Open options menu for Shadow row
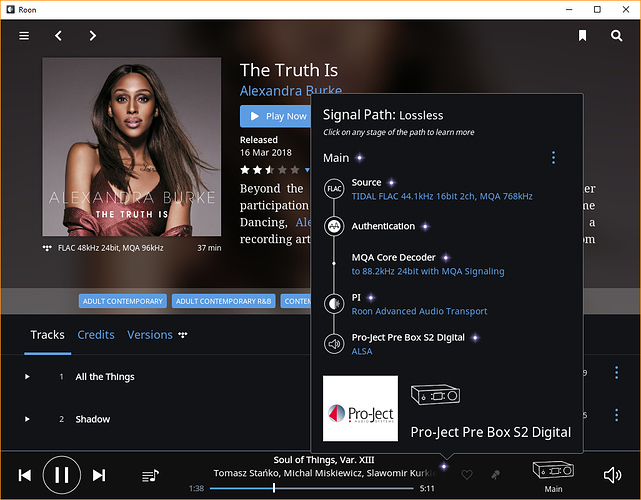 616,415
